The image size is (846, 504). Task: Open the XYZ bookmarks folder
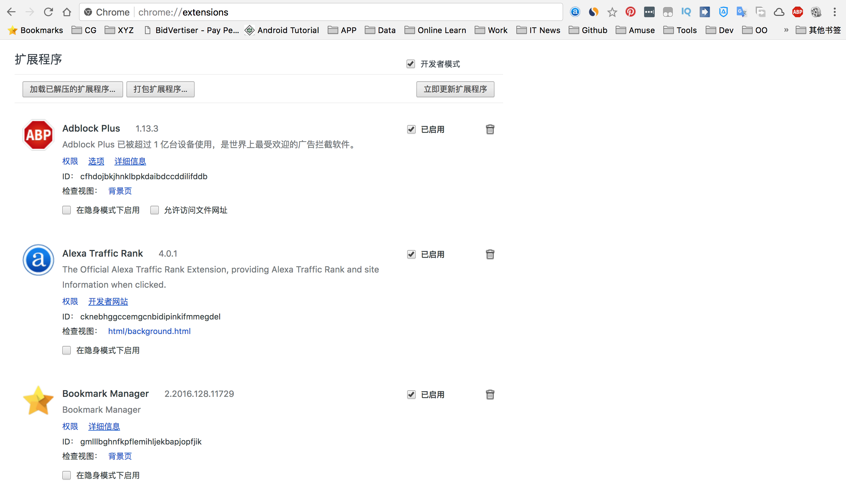[x=119, y=30]
